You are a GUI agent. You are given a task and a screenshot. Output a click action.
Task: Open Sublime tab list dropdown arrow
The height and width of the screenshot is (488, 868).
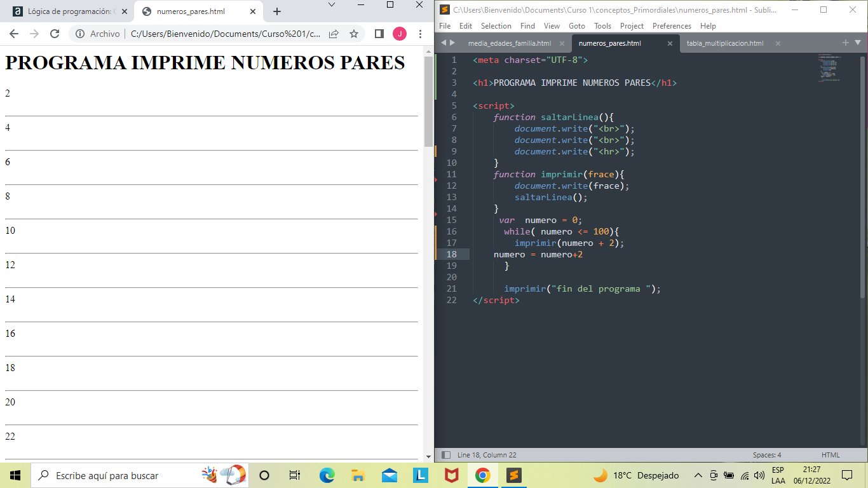pos(857,43)
